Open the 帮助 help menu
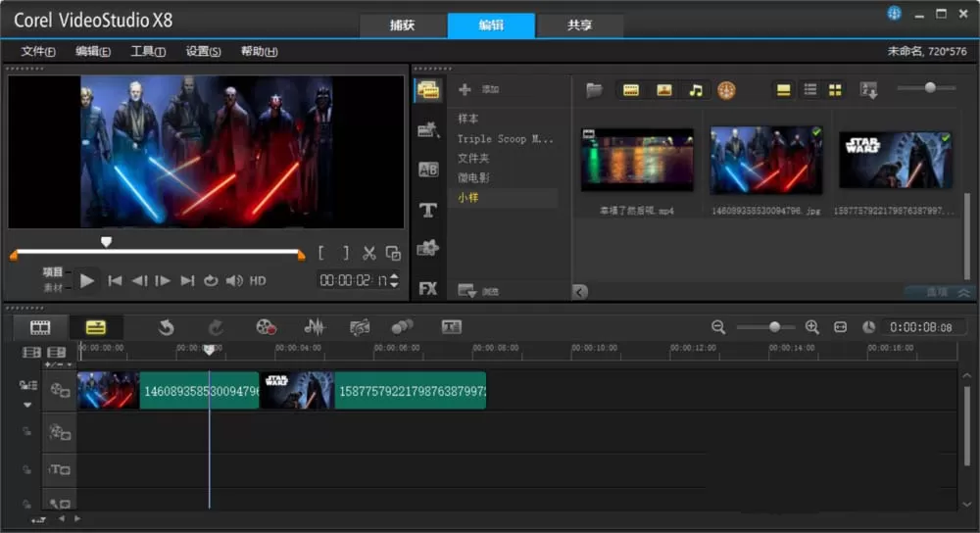Viewport: 980px width, 533px height. (260, 51)
